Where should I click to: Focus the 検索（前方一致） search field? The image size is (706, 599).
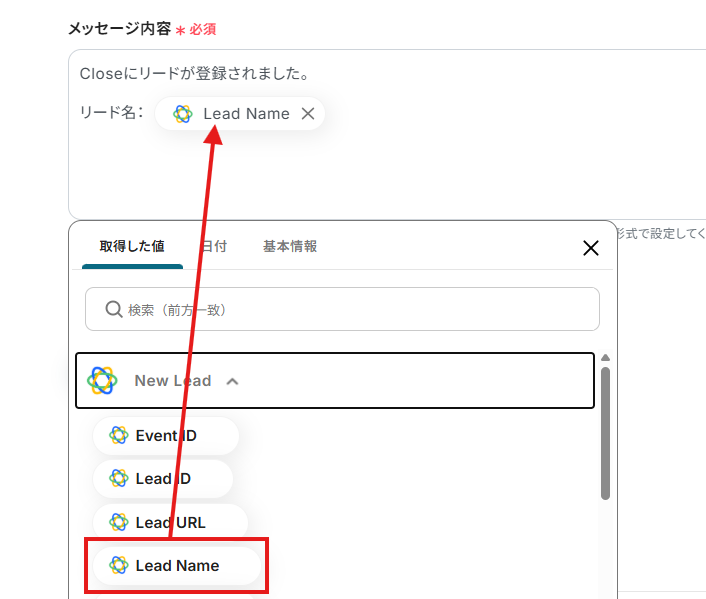342,309
